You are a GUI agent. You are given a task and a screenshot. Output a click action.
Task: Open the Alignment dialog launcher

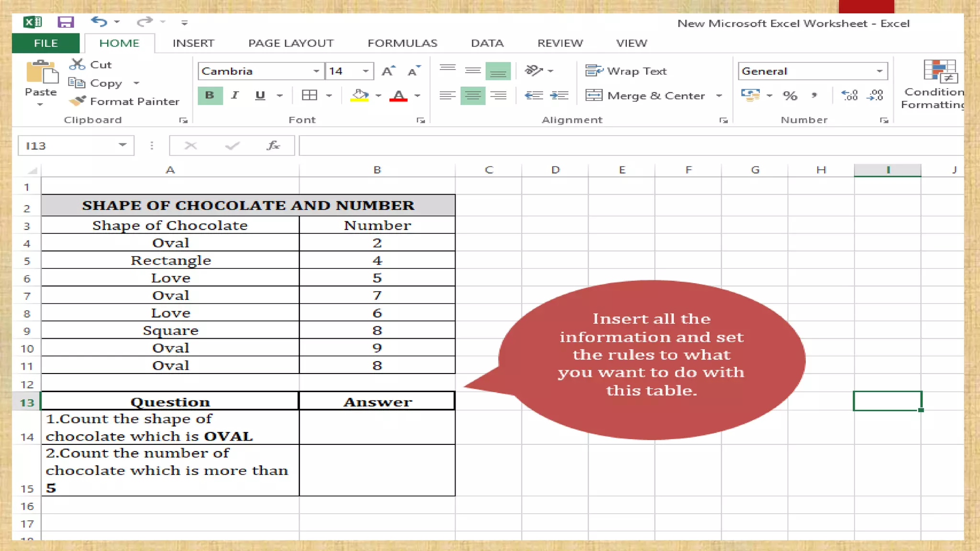(723, 121)
